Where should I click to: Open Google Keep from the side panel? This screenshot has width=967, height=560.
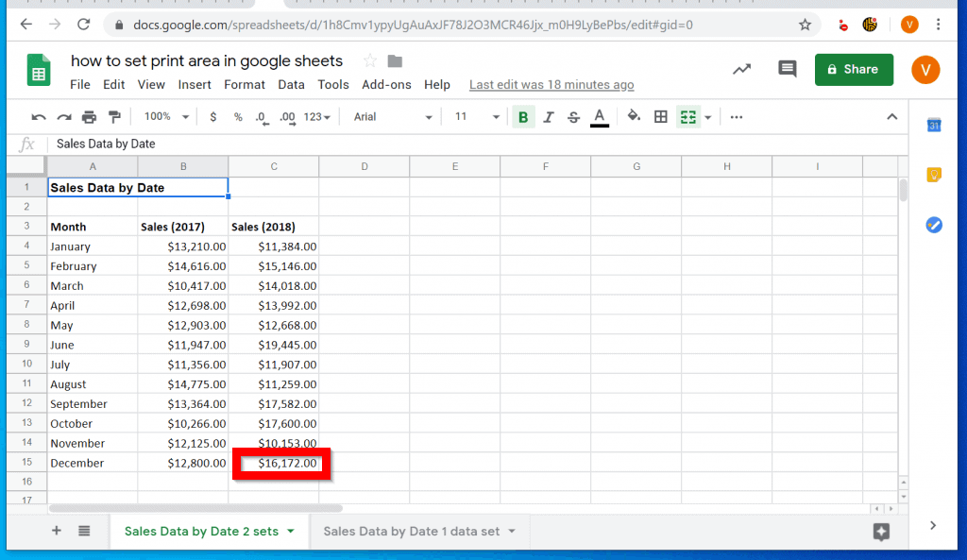[x=933, y=175]
